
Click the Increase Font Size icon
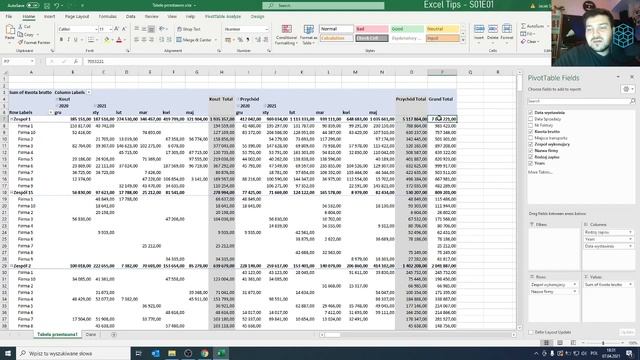[117, 29]
